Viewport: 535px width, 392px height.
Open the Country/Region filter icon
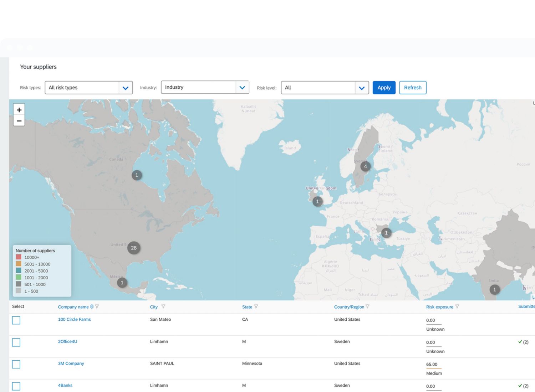[368, 307]
